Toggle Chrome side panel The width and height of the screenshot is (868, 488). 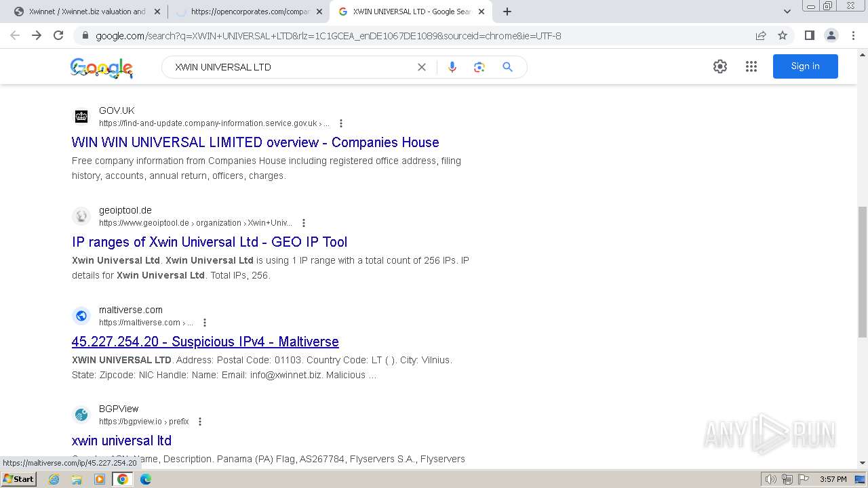(810, 35)
